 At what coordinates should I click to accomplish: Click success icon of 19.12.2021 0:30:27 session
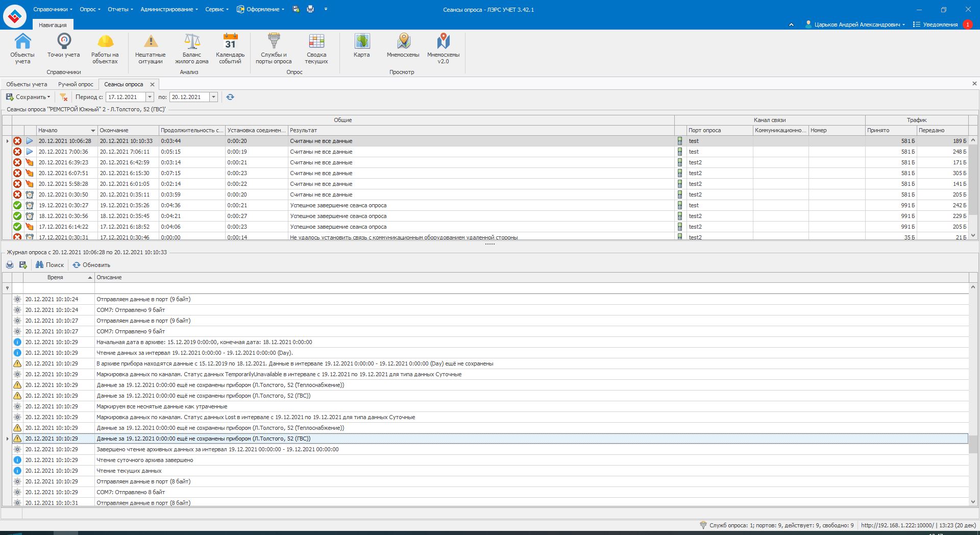[17, 205]
